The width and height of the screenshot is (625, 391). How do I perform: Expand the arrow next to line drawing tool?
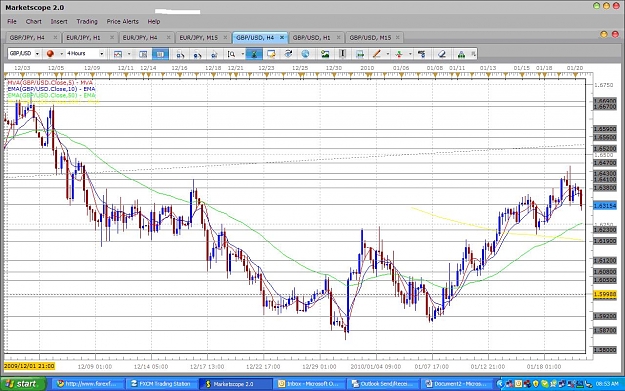click(388, 54)
